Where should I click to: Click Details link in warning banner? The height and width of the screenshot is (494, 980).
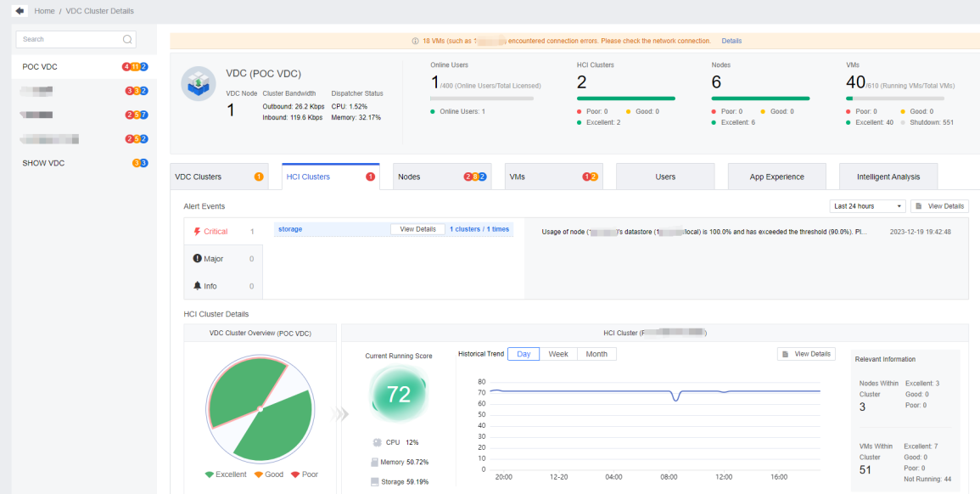[731, 41]
